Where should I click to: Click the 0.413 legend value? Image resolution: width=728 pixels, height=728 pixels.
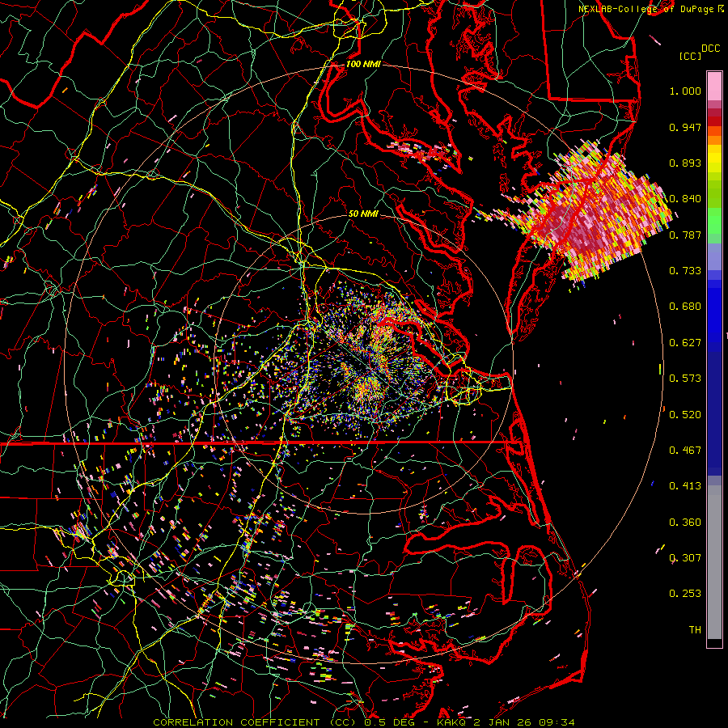pos(685,486)
